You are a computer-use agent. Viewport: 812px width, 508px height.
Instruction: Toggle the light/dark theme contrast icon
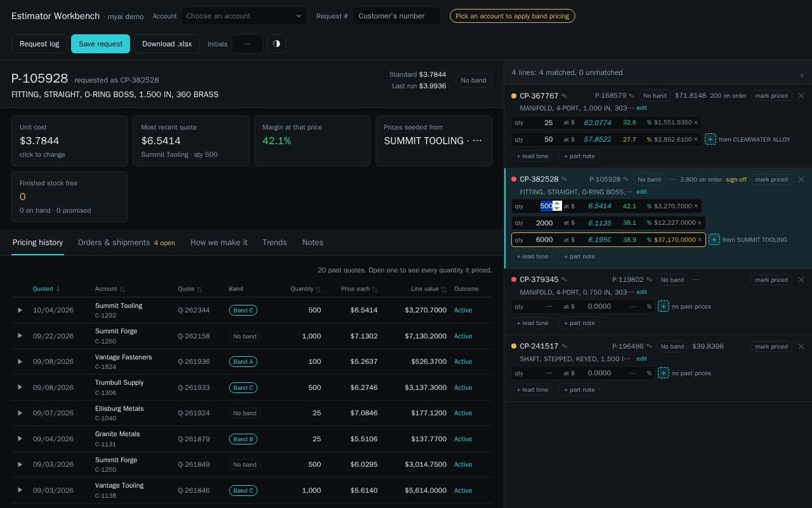click(x=276, y=44)
